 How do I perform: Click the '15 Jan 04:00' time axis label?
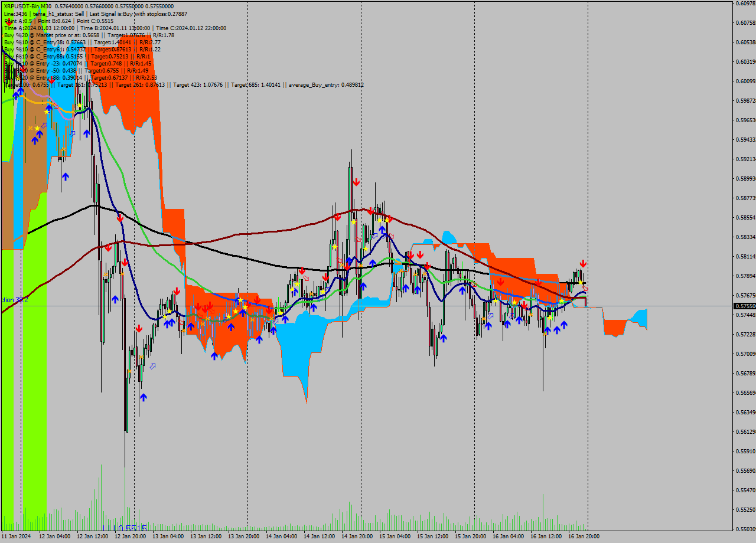pyautogui.click(x=395, y=536)
